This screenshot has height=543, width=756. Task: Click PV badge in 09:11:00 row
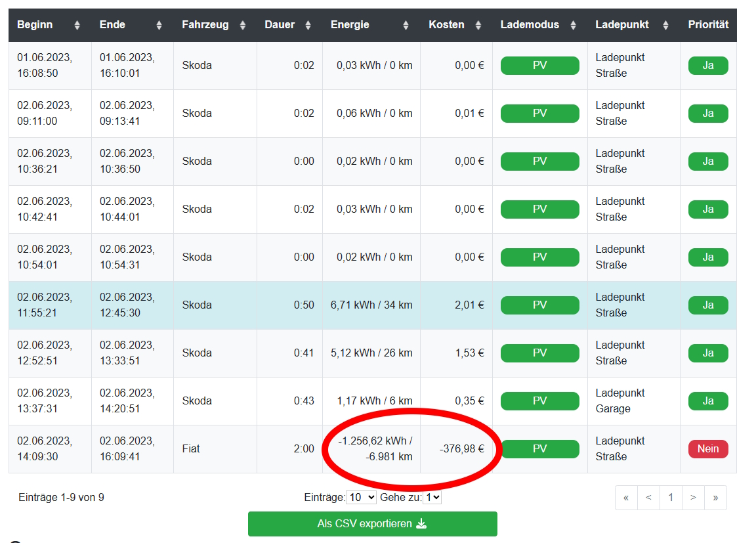coord(539,114)
